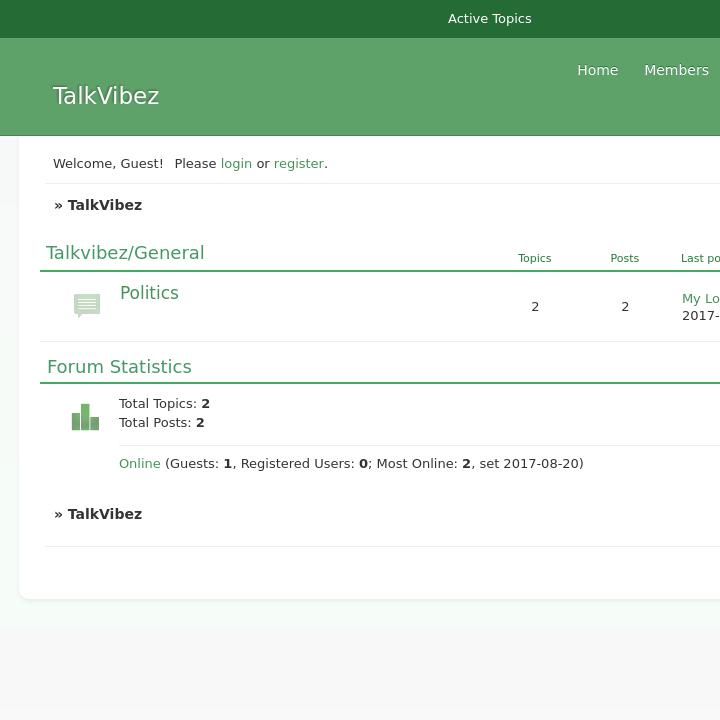Click the Politics board speech-bubble icon
Viewport: 720px width, 720px height.
(x=87, y=305)
